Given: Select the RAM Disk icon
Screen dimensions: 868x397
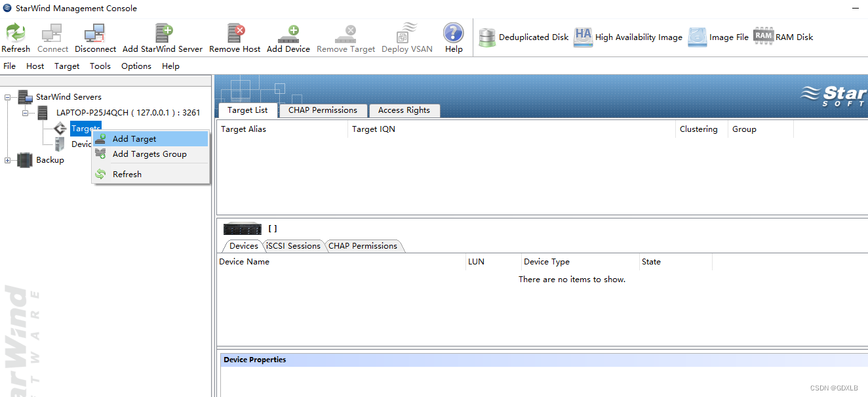Looking at the screenshot, I should point(763,37).
